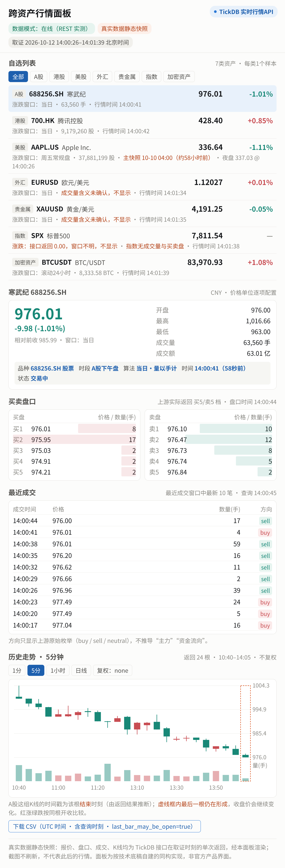Image resolution: width=285 pixels, height=868 pixels.
Task: Click the buy tag on the 14:00:41 trade
Action: [265, 532]
